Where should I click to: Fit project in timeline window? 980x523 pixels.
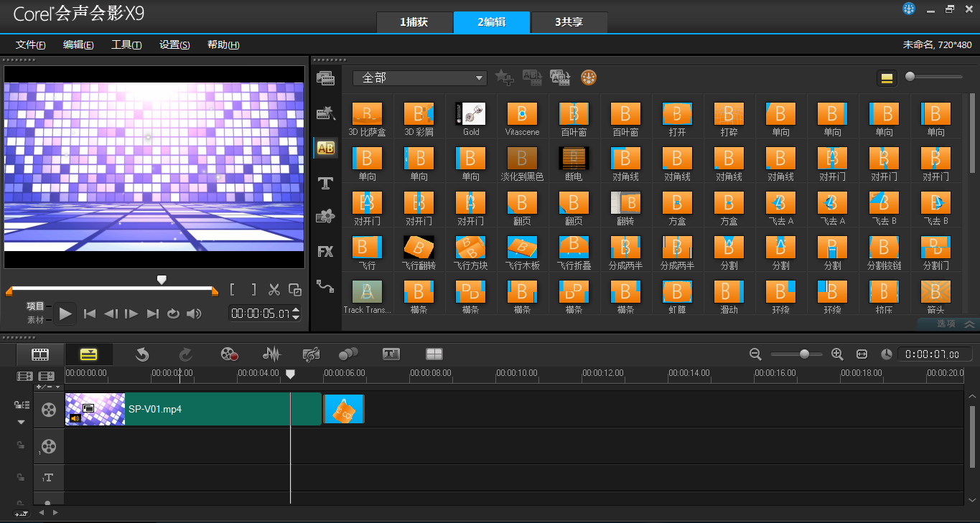862,354
